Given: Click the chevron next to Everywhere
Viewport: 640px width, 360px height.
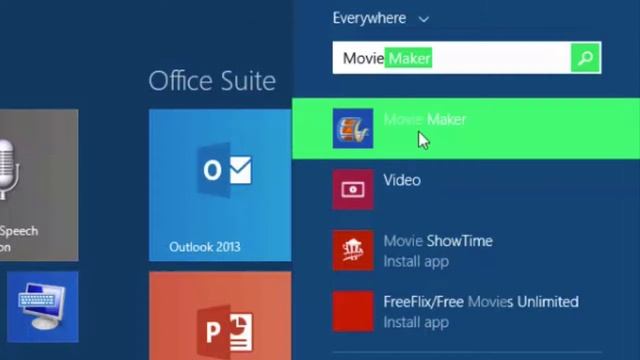Looking at the screenshot, I should click(424, 19).
